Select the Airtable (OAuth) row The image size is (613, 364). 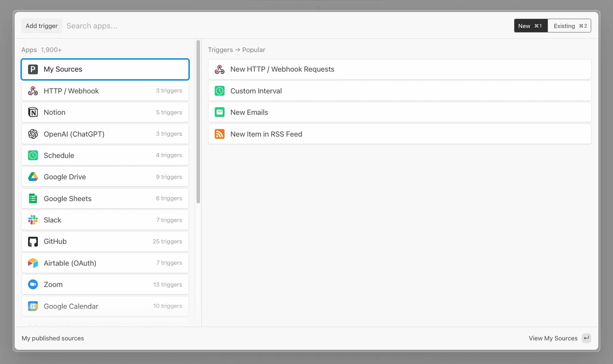pos(105,263)
